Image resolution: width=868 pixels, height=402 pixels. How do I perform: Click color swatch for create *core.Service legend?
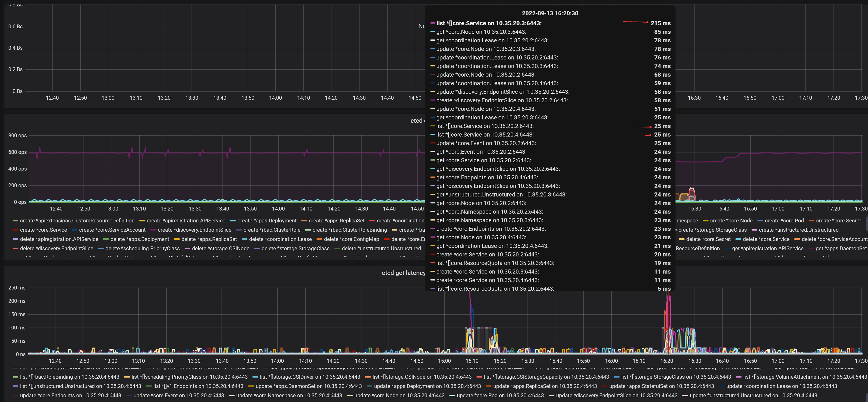pos(15,230)
